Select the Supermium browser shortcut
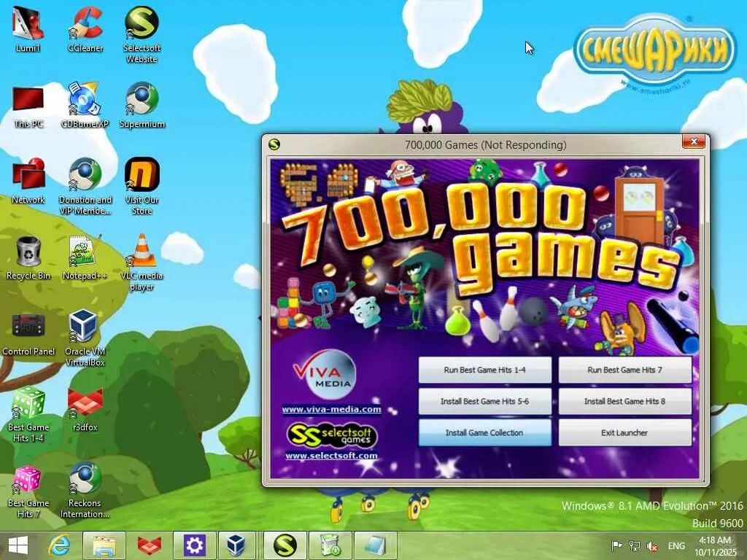 point(142,105)
